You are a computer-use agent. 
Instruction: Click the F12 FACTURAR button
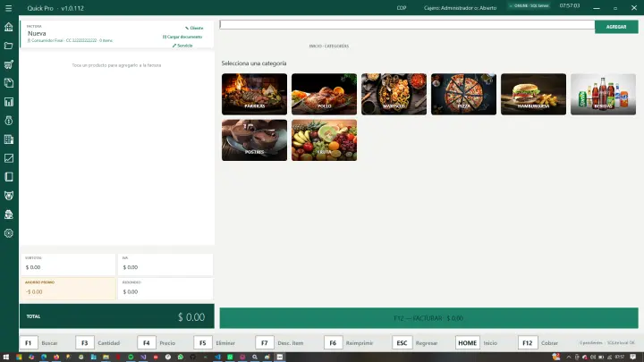tap(428, 318)
